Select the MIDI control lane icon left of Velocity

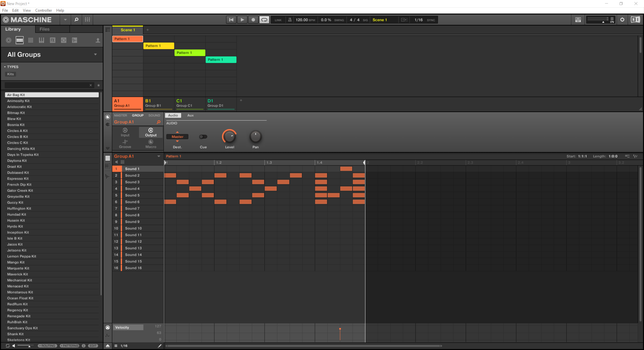point(108,328)
